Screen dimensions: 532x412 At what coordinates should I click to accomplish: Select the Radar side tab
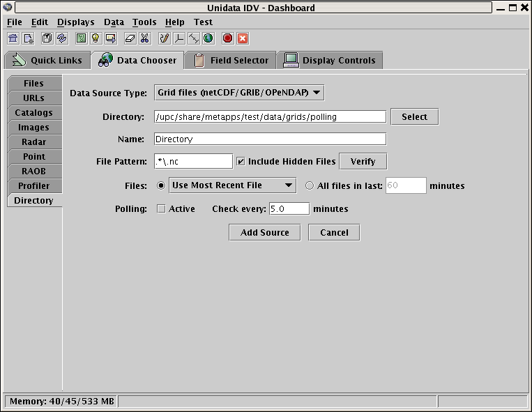click(33, 142)
